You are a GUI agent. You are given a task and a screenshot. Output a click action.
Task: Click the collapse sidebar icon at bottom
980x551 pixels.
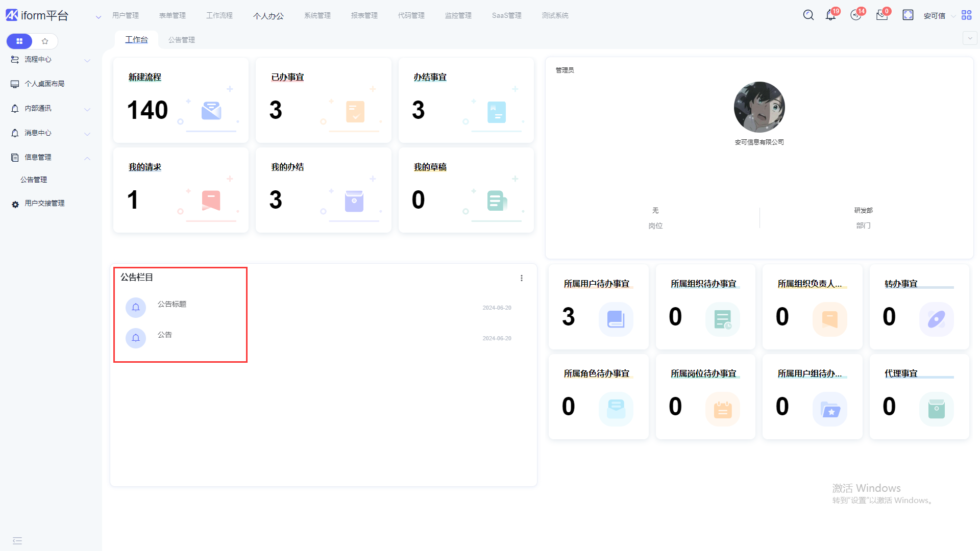coord(17,541)
